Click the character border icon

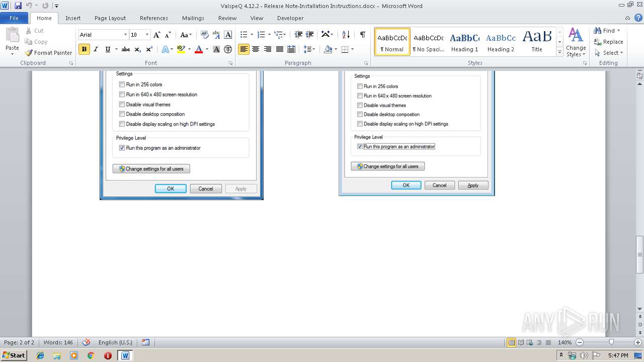[x=228, y=35]
